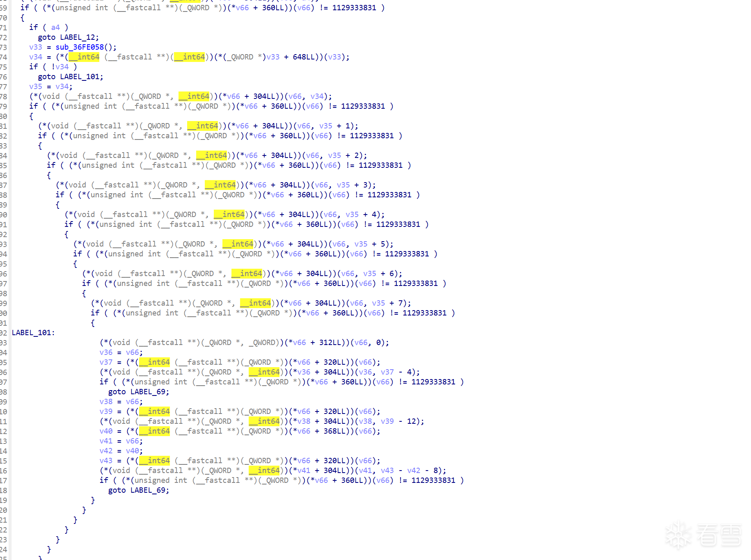Click the sub_36FE058 function call
Image resolution: width=751 pixels, height=560 pixels.
(x=80, y=47)
